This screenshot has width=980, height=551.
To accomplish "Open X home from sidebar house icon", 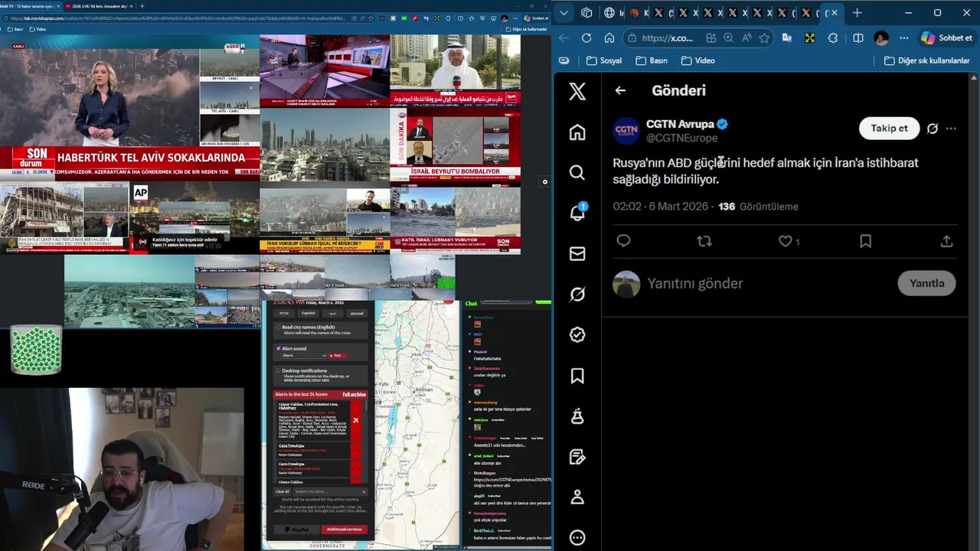I will click(x=577, y=132).
